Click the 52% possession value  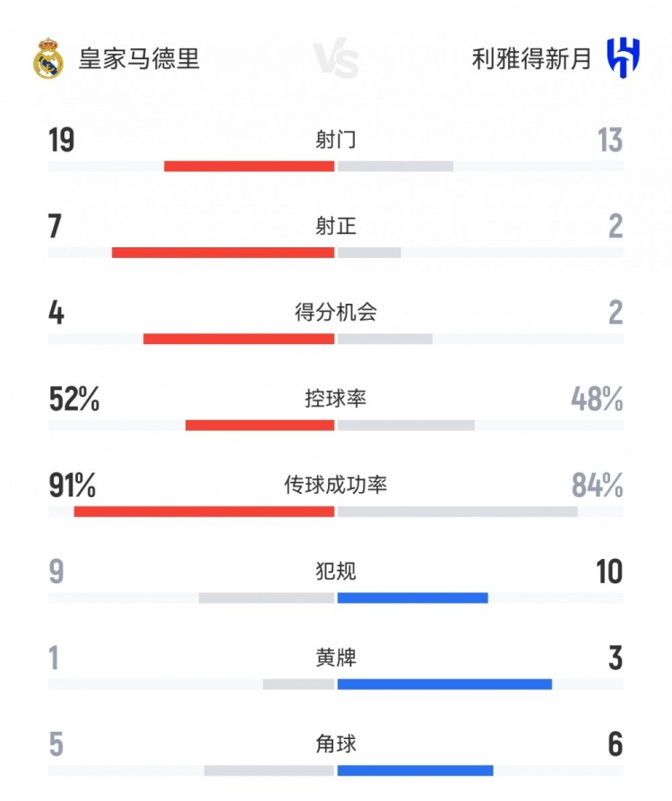74,399
